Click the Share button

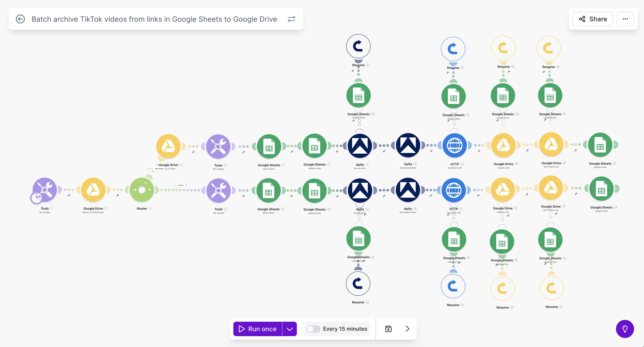pos(592,19)
